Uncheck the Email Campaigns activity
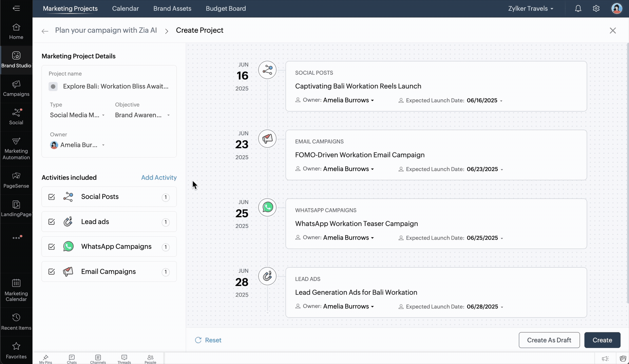The height and width of the screenshot is (364, 629). click(x=51, y=272)
